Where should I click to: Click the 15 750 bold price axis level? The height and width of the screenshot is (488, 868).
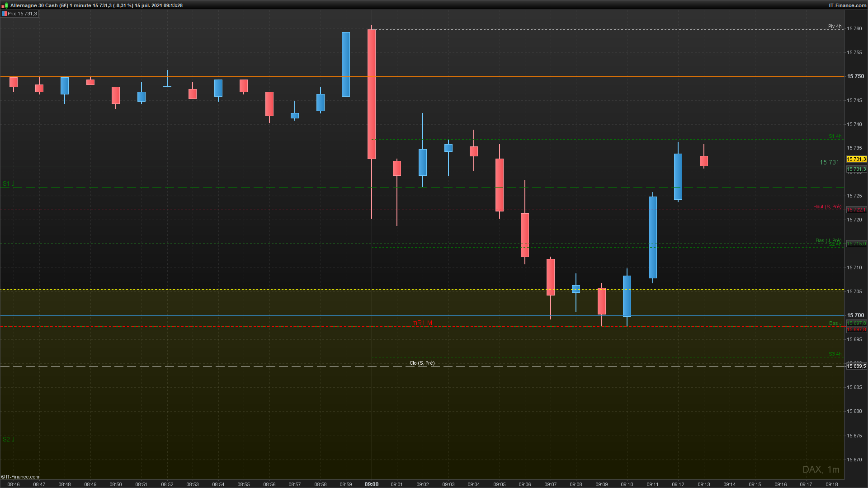[855, 77]
